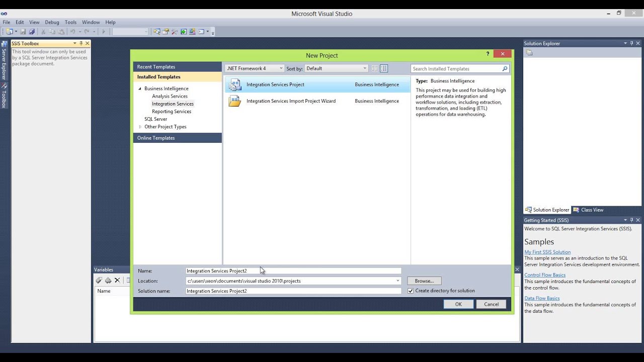Open the My First SSIS Solution link

point(547,252)
